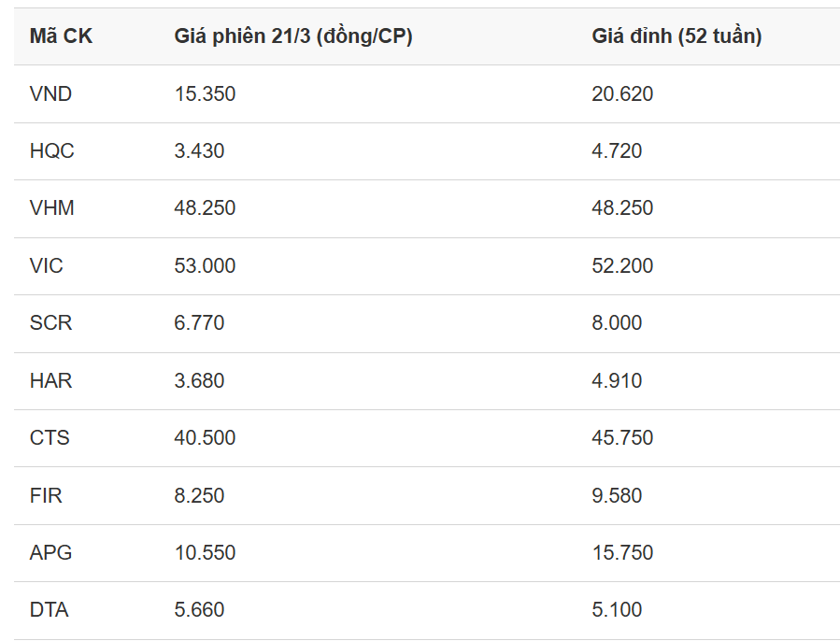Select the FIR stock code cell

pos(46,495)
